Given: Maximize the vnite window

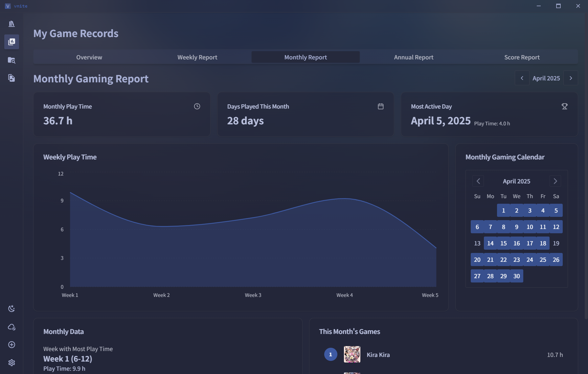Looking at the screenshot, I should point(558,6).
